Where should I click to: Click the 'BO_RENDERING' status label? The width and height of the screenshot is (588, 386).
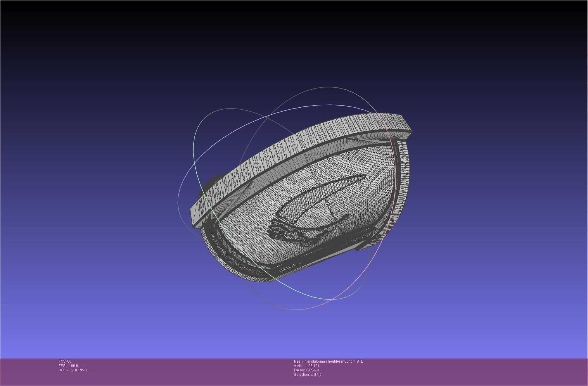click(73, 370)
